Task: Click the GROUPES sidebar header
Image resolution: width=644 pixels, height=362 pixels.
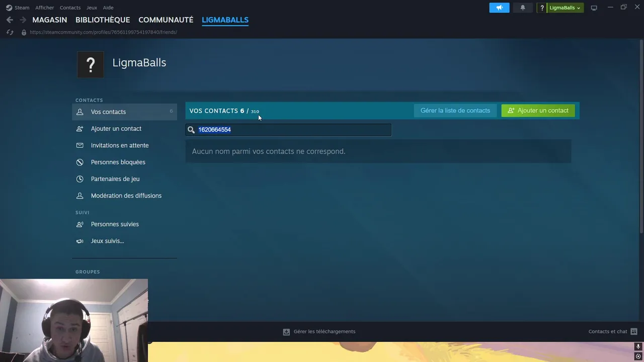Action: coord(88,272)
